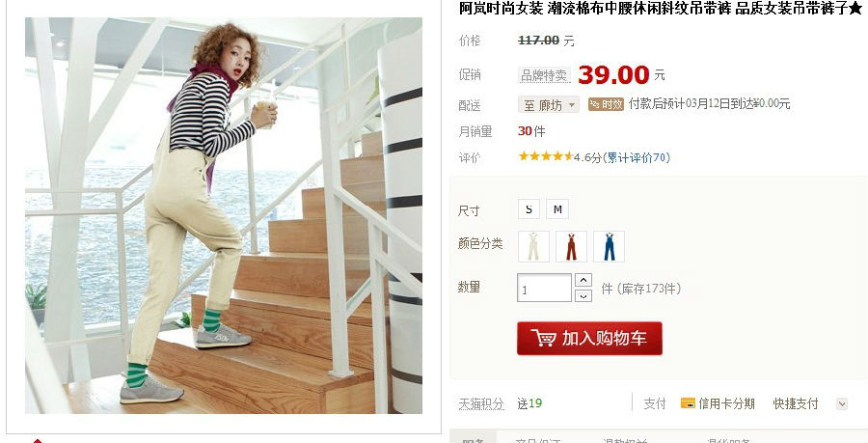Click the credit card installment icon
The width and height of the screenshot is (868, 443).
(x=688, y=403)
